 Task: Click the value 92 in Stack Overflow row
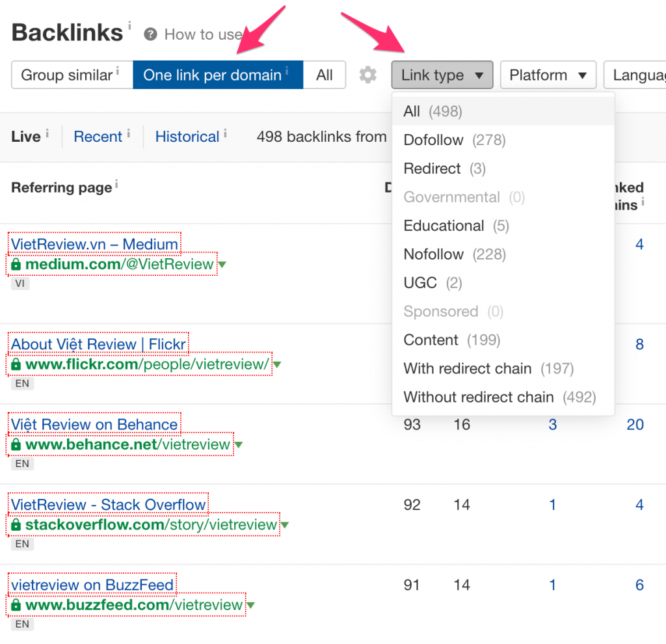click(x=412, y=505)
